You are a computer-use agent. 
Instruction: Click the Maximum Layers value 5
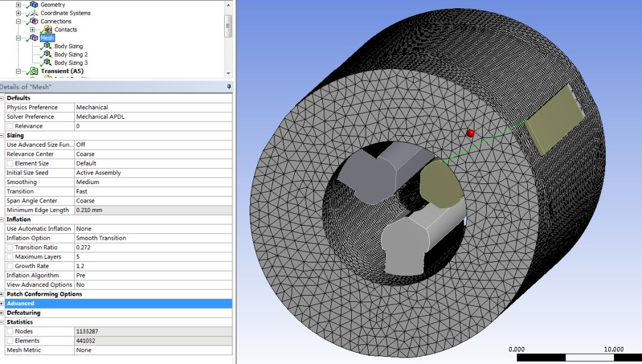(x=153, y=257)
